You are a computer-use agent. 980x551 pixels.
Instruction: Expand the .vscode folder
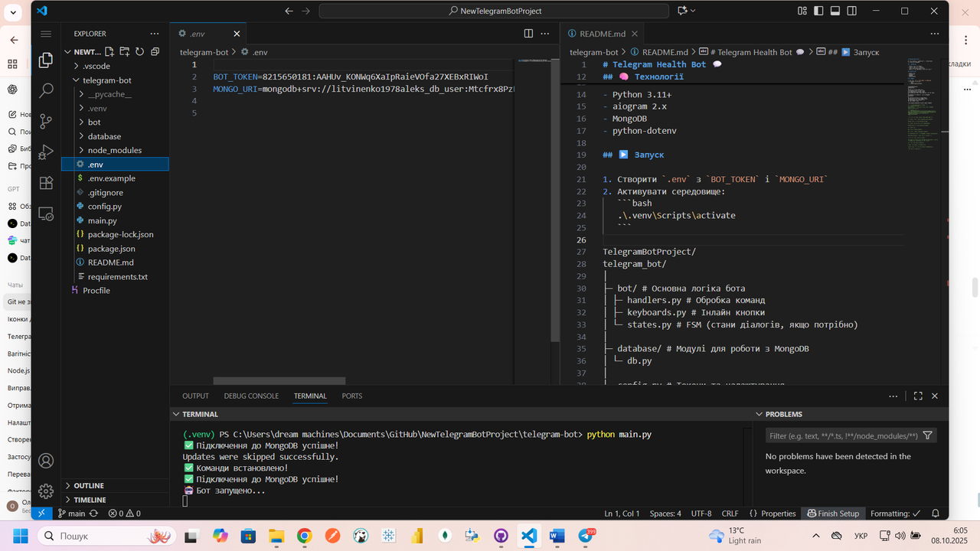click(115, 66)
